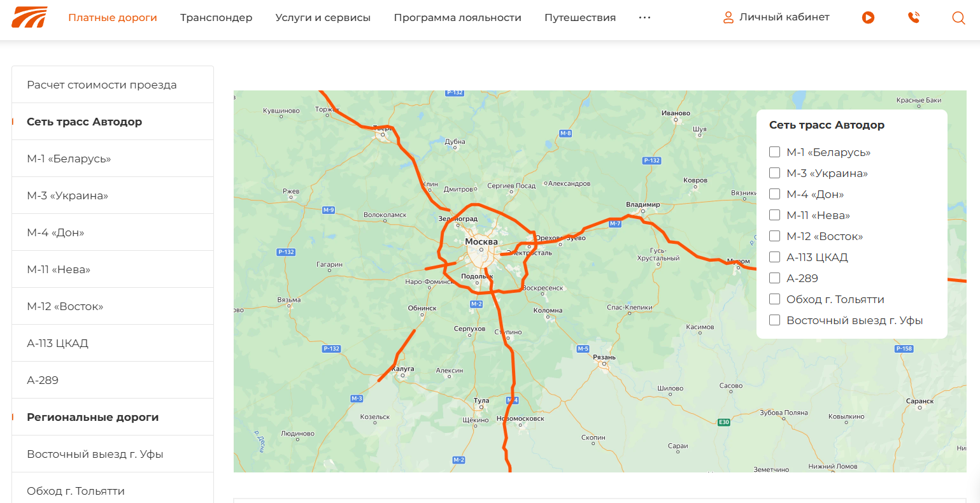Check Обход г. Тольятти checkbox on map panel
The image size is (980, 503).
[775, 299]
